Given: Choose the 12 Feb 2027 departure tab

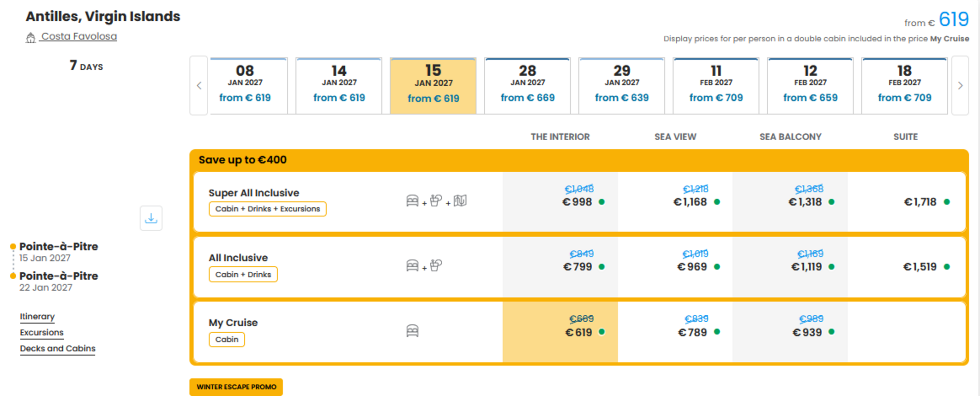Looking at the screenshot, I should point(810,86).
